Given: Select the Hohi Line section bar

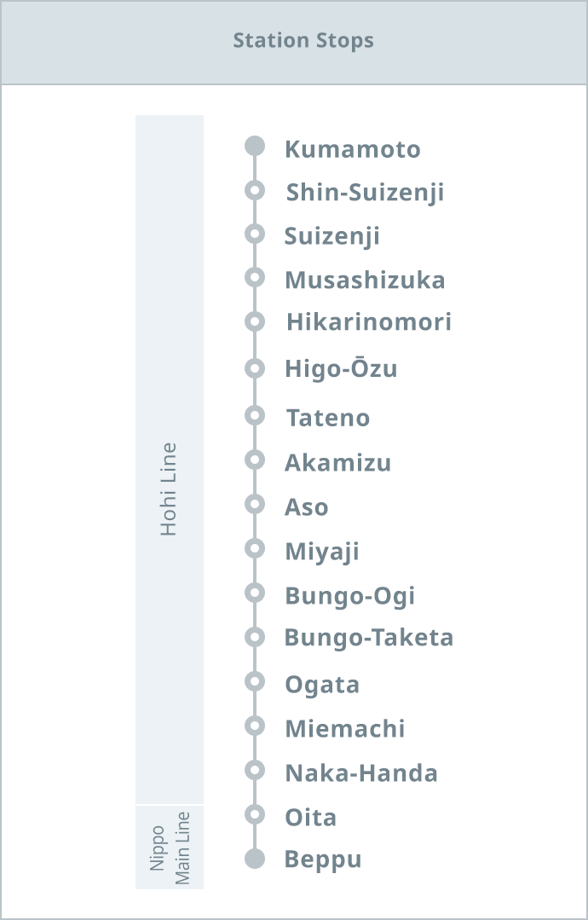Looking at the screenshot, I should pyautogui.click(x=170, y=460).
